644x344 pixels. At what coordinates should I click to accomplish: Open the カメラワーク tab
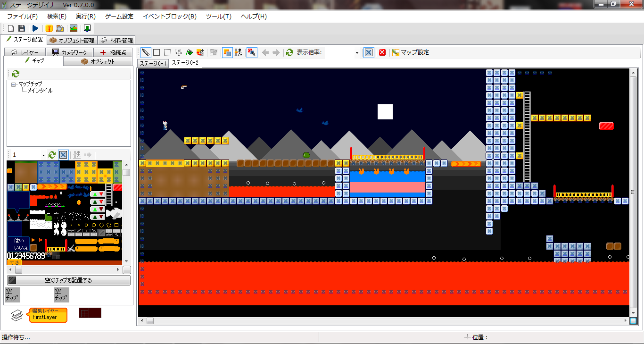[70, 52]
